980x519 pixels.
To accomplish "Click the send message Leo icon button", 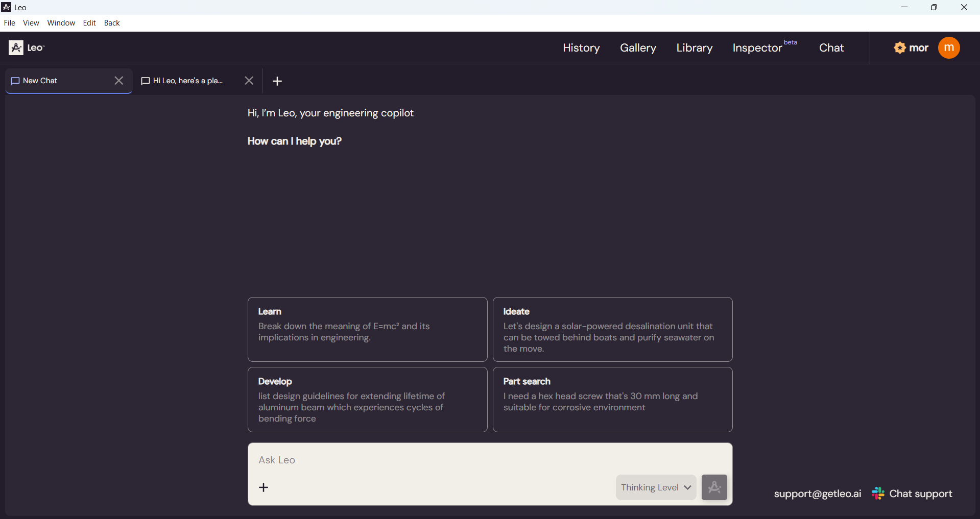I will 714,487.
